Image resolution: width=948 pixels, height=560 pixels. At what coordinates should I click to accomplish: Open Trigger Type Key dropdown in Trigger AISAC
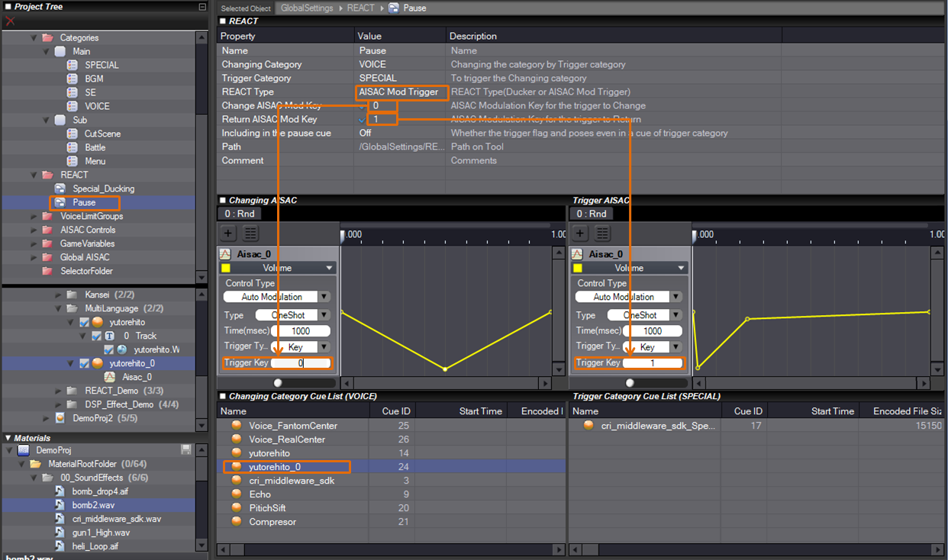pyautogui.click(x=676, y=347)
